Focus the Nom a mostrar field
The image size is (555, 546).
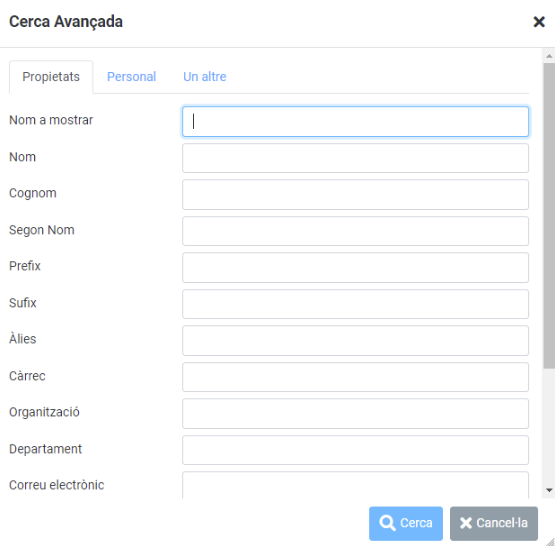coord(355,121)
